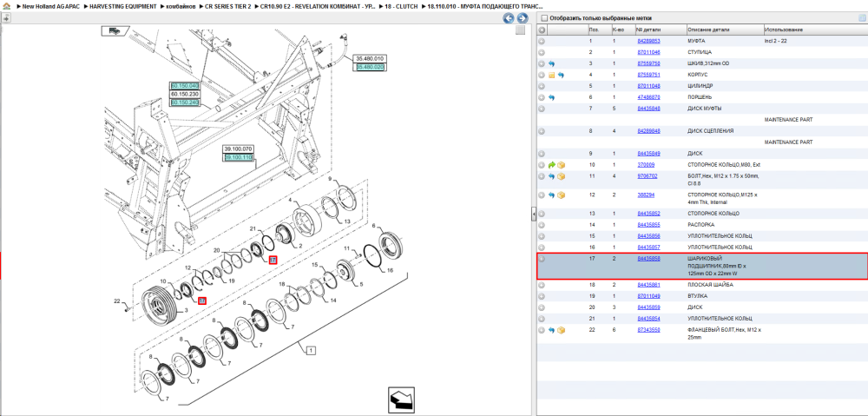Add ЦИЛИНДР part using its plus icon
Screen dimensions: 868x416
click(542, 86)
